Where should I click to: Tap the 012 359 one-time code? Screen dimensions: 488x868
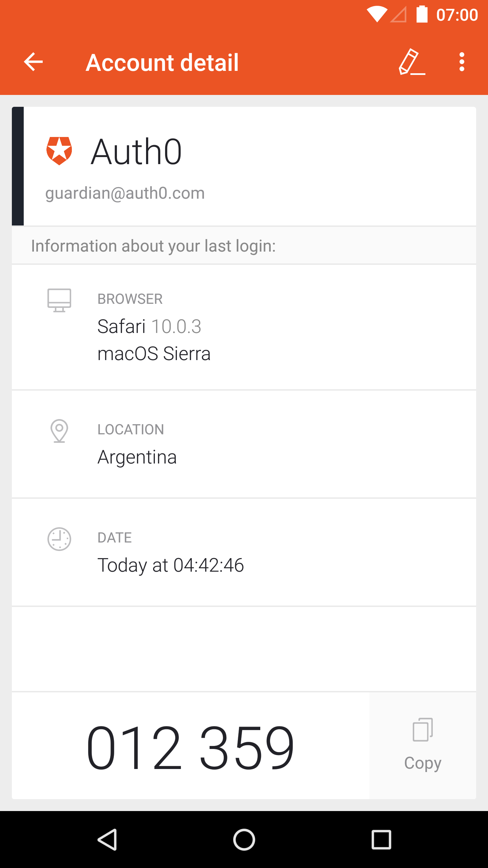tap(190, 747)
